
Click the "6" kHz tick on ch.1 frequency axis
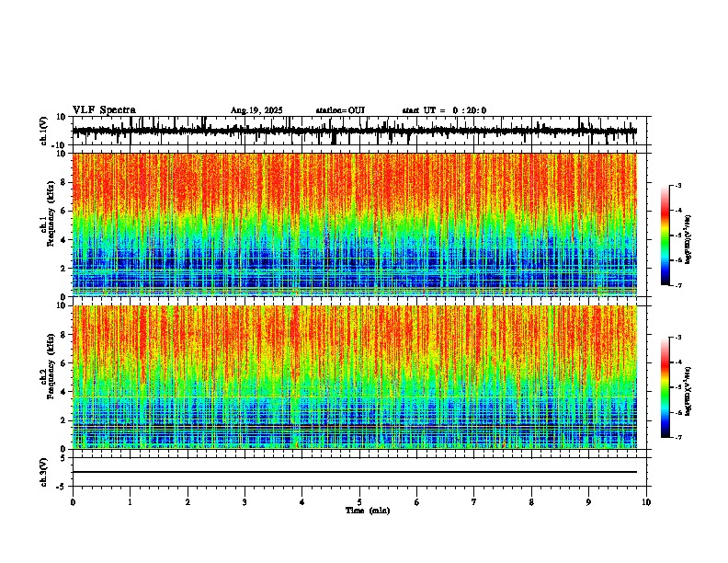tap(64, 211)
